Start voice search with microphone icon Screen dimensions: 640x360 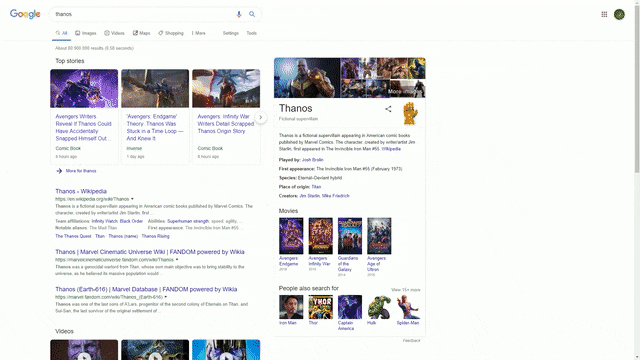239,14
